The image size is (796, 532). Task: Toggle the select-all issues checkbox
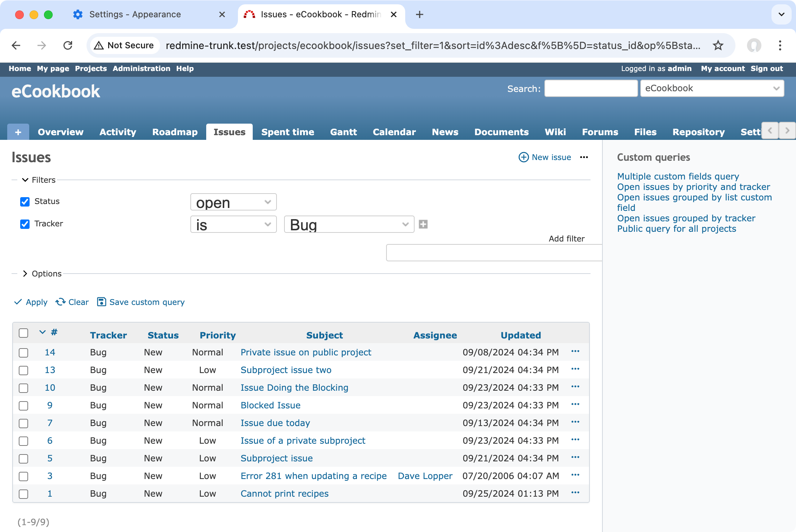[x=23, y=333]
